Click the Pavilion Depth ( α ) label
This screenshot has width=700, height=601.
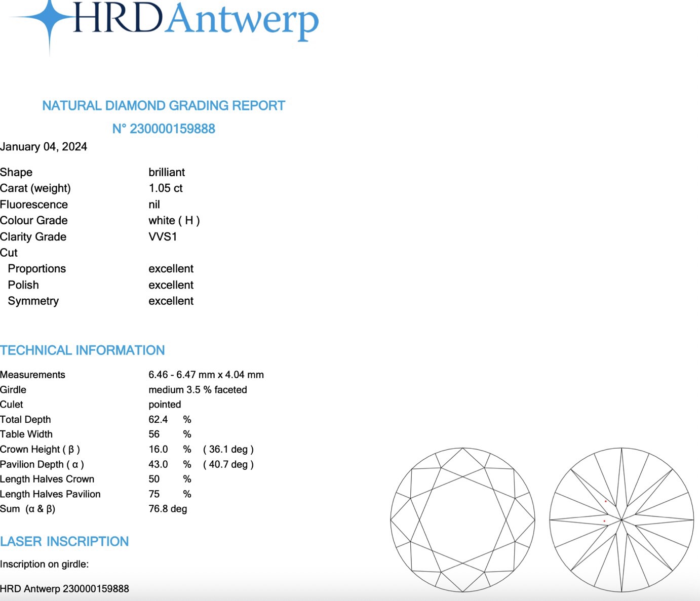click(x=42, y=464)
